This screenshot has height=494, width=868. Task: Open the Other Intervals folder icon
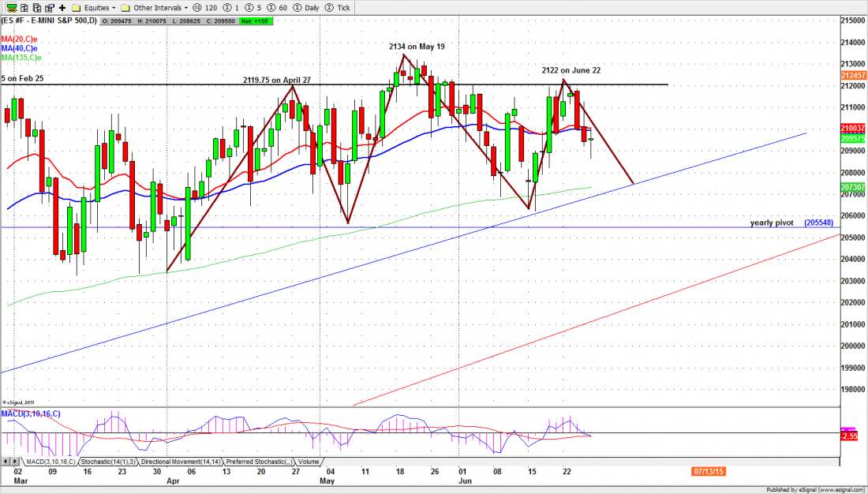pyautogui.click(x=125, y=6)
